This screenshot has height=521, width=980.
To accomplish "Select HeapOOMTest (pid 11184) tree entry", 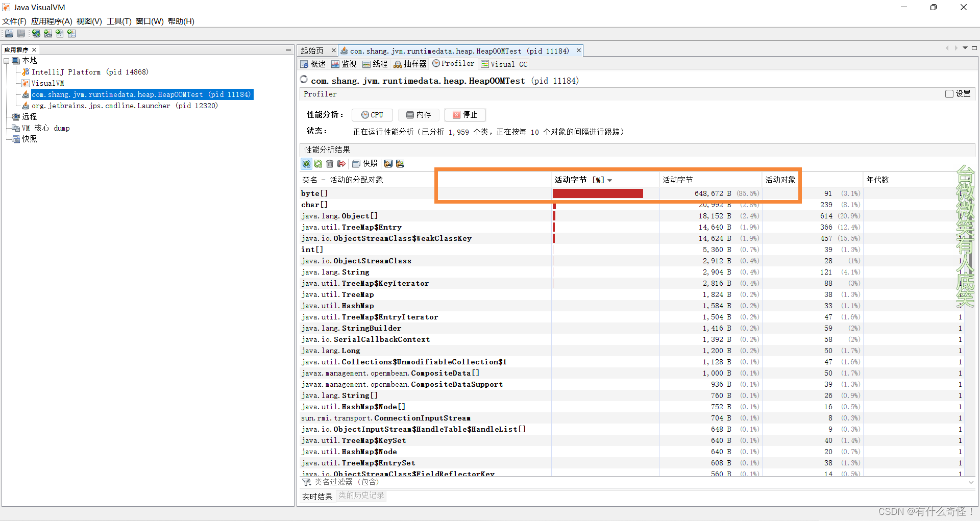I will pyautogui.click(x=142, y=94).
